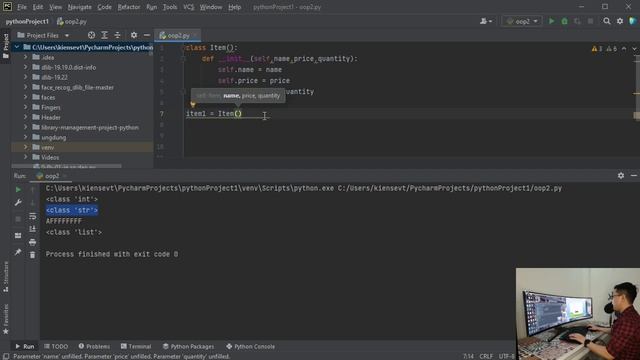Expand all in project tree icon
This screenshot has height=360, width=640.
coord(104,36)
